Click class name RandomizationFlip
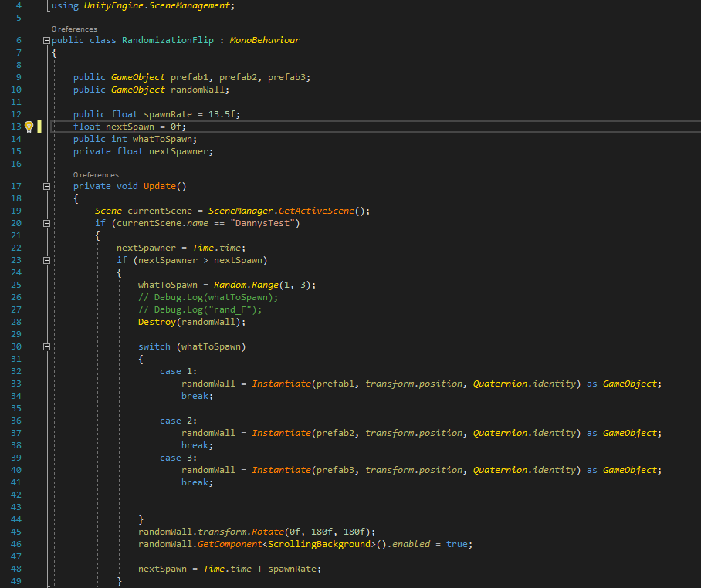This screenshot has width=701, height=588. [x=168, y=40]
